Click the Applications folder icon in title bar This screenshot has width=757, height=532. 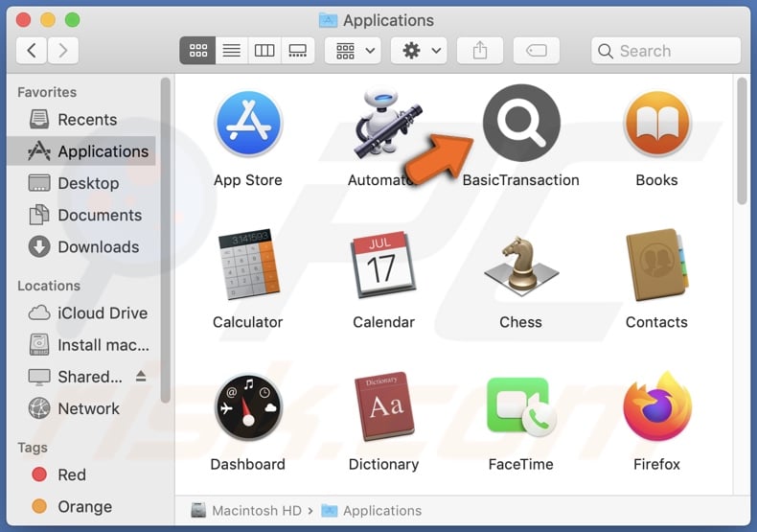[329, 20]
